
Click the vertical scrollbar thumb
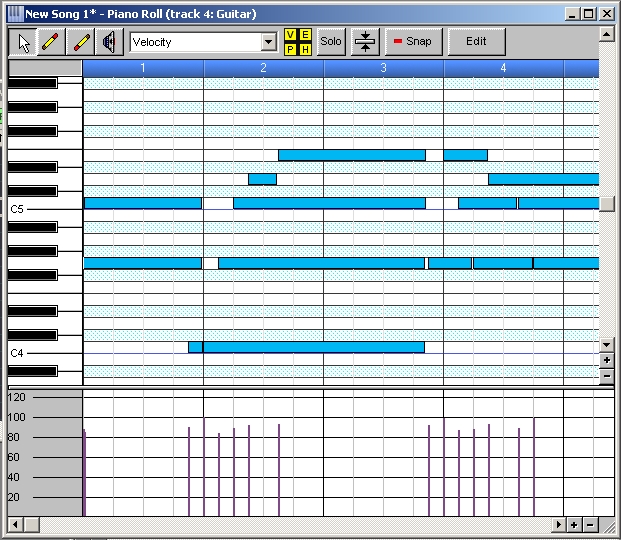pos(606,204)
